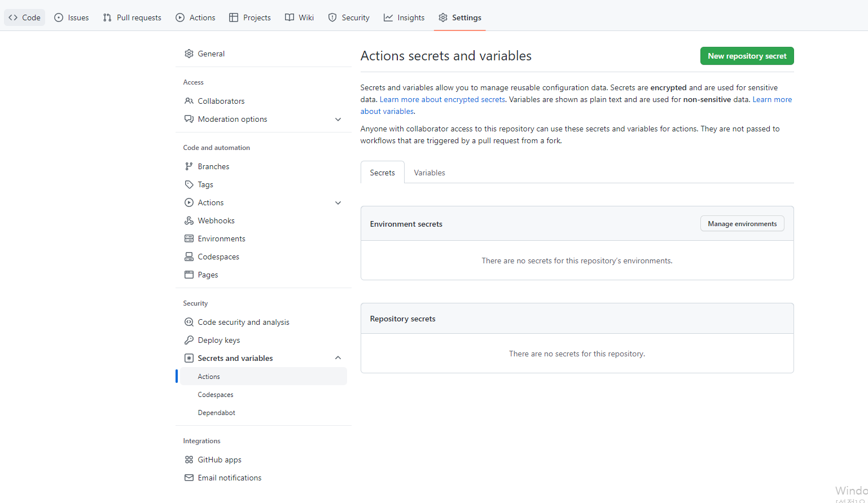Viewport: 868px width, 503px height.
Task: Click 'There are no secrets for this repository.' text
Action: pos(577,354)
